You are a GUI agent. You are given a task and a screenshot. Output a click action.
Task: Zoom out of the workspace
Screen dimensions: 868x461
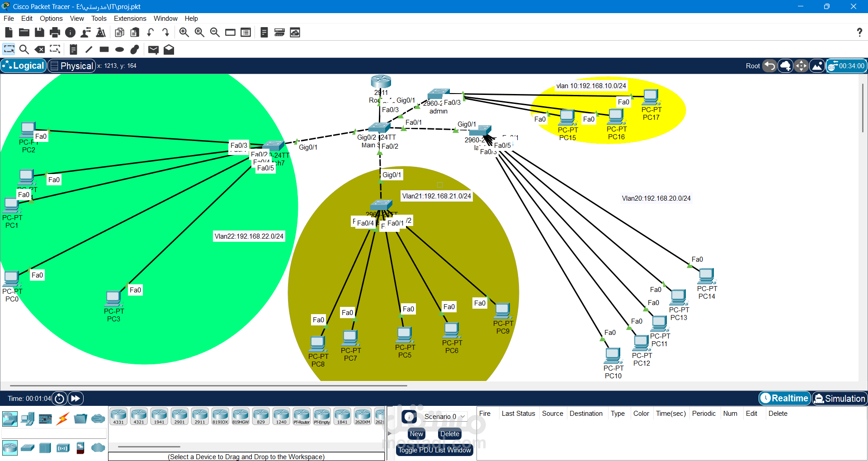[x=215, y=33]
